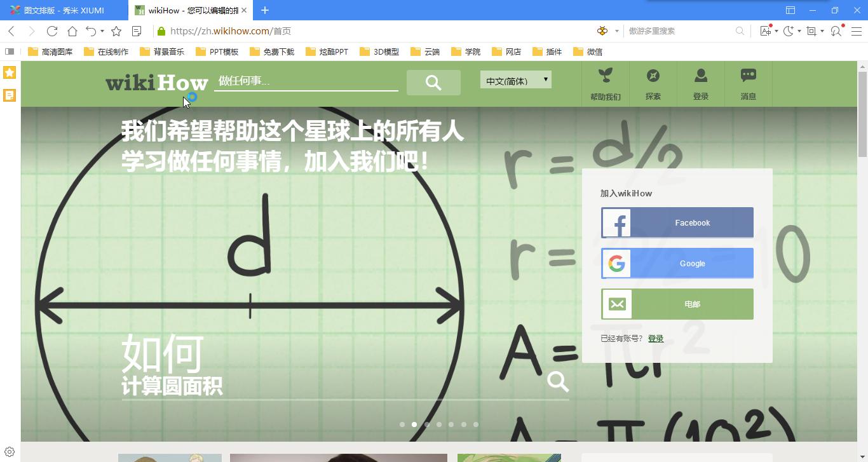Toggle reading mode in the toolbar
The width and height of the screenshot is (868, 462).
[x=137, y=31]
